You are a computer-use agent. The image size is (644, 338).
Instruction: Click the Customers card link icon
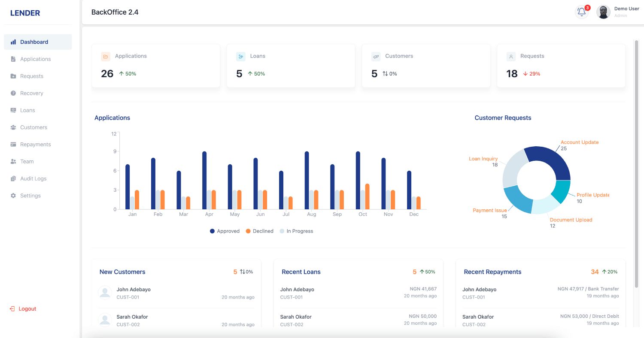click(376, 57)
